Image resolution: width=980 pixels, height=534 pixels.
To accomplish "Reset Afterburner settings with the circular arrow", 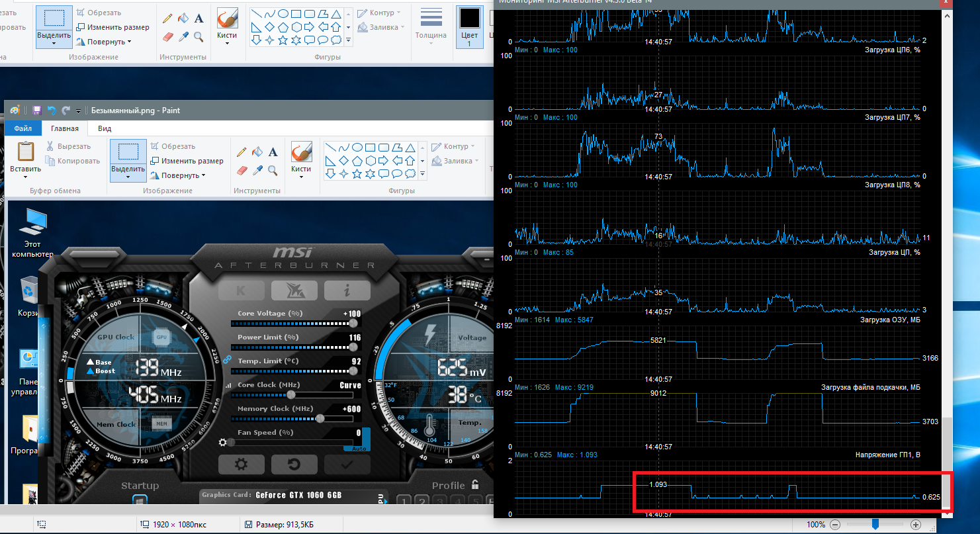I will [x=294, y=465].
